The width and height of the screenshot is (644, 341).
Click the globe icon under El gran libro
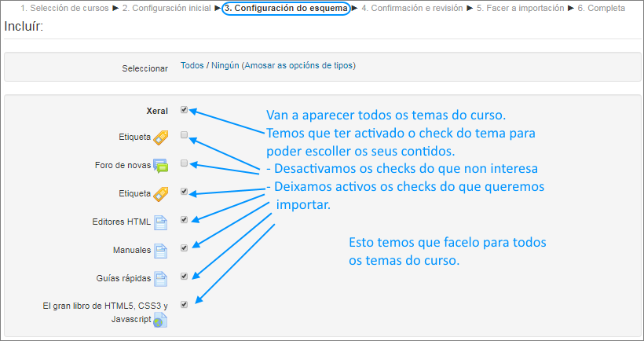(x=161, y=320)
